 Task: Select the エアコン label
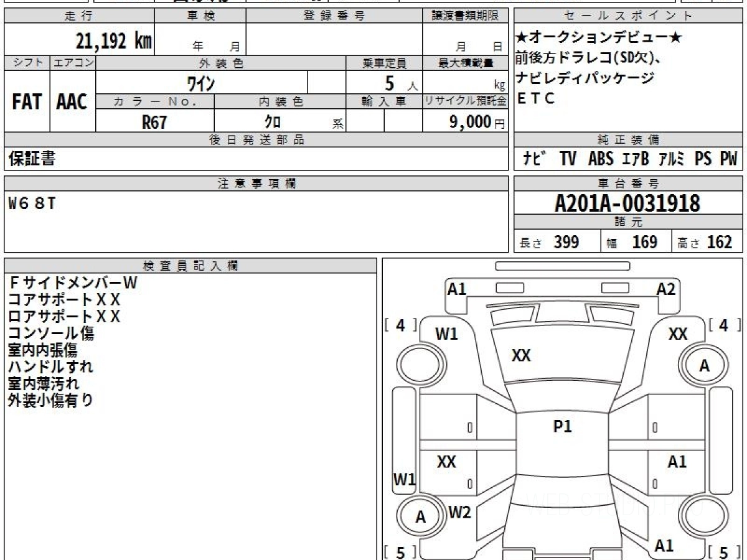click(x=73, y=63)
